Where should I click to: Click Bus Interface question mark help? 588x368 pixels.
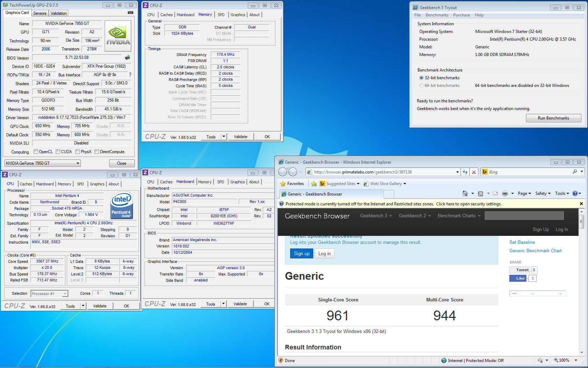(130, 75)
